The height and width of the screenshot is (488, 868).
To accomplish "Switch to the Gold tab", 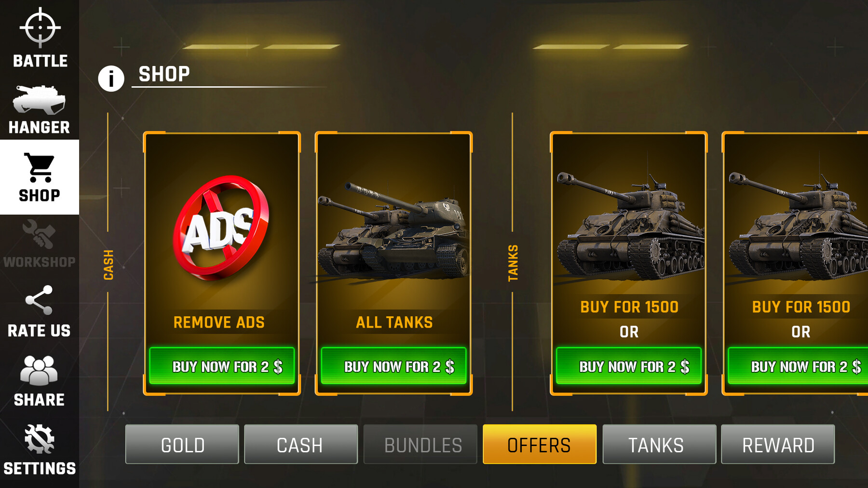I will pyautogui.click(x=182, y=444).
